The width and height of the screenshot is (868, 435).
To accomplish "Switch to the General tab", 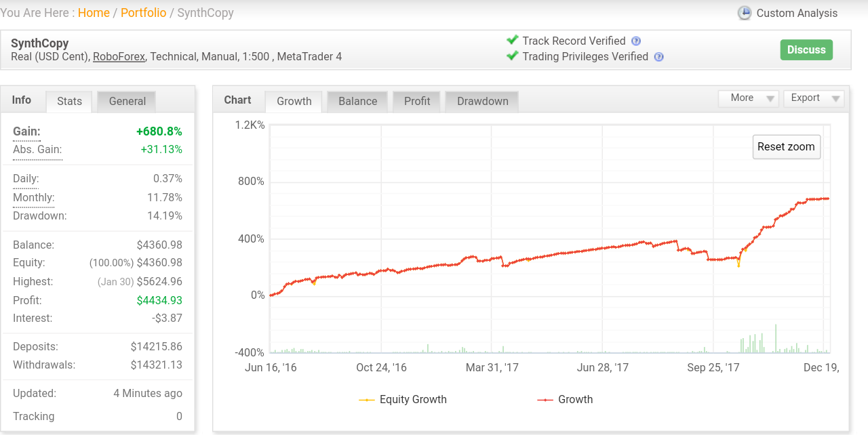I will point(127,102).
